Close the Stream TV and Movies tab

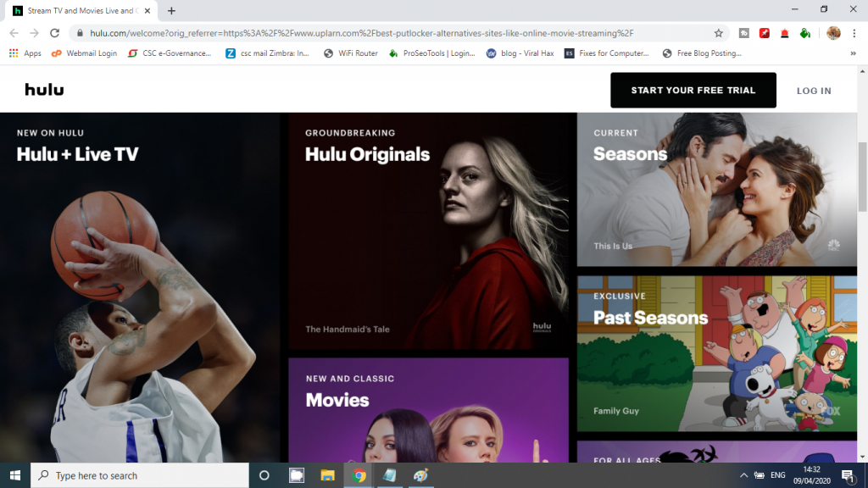[147, 10]
